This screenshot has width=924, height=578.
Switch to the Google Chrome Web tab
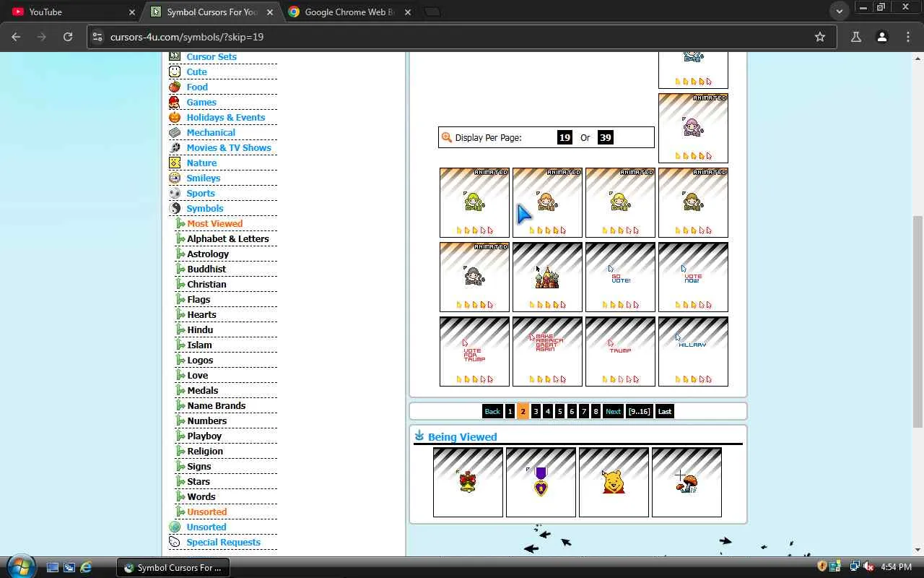(349, 12)
